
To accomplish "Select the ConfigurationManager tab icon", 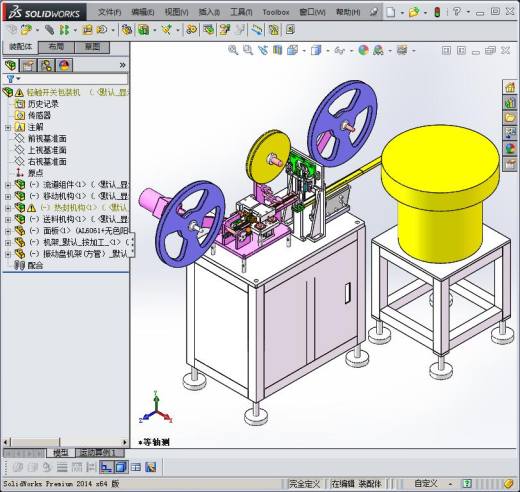I will pos(46,65).
